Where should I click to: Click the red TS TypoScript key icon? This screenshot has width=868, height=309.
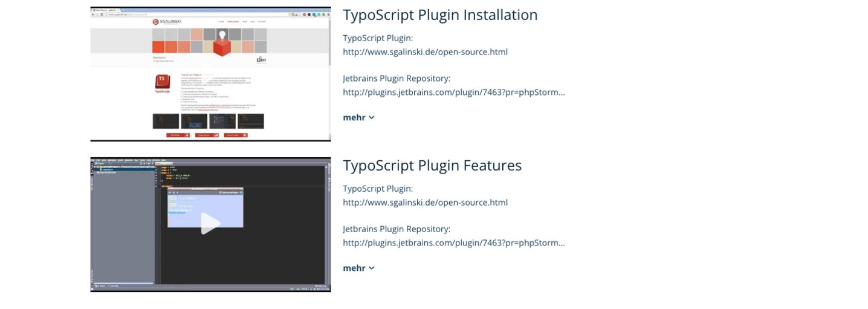(162, 83)
